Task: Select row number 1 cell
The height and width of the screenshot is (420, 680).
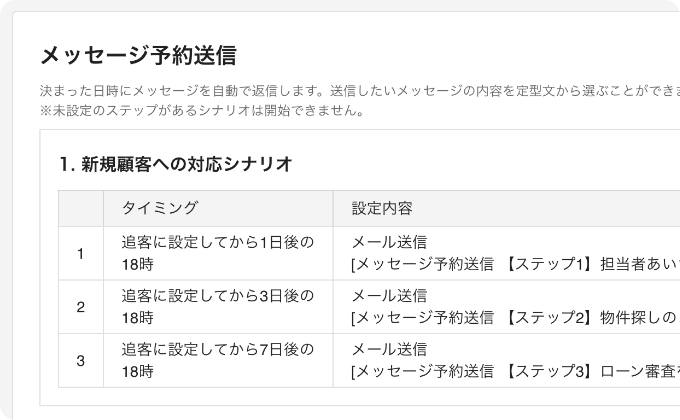Action: pyautogui.click(x=81, y=253)
